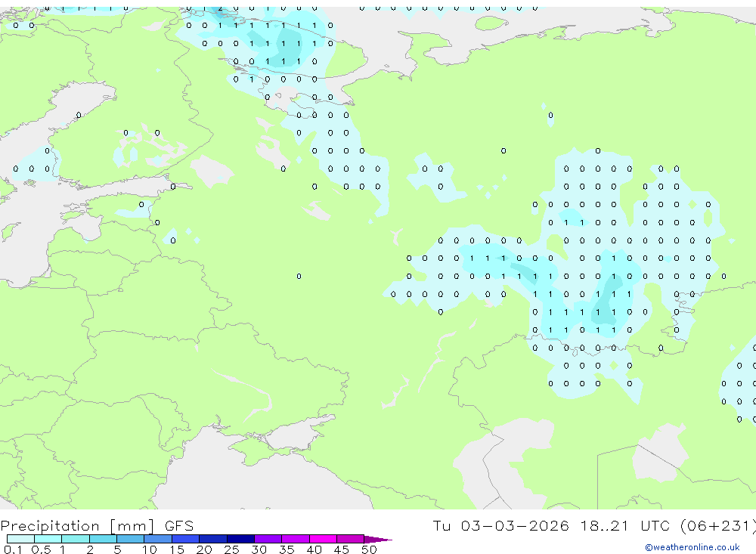Click the "GFS" model label

coord(179,526)
